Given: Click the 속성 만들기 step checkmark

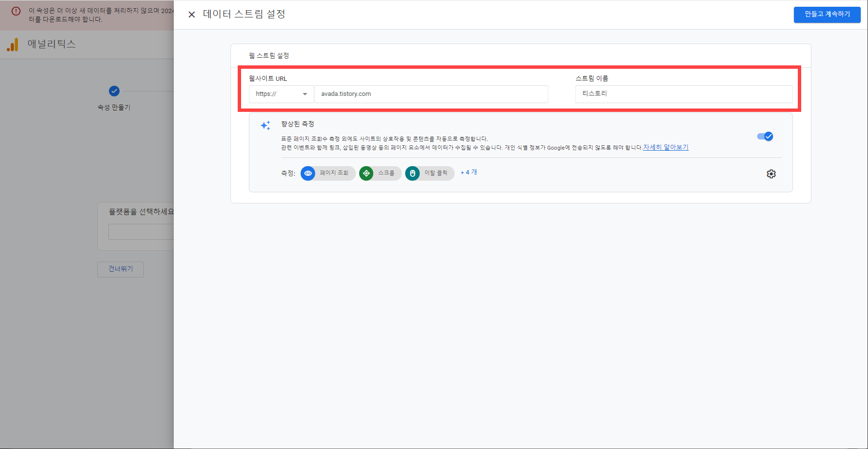Looking at the screenshot, I should tap(114, 91).
